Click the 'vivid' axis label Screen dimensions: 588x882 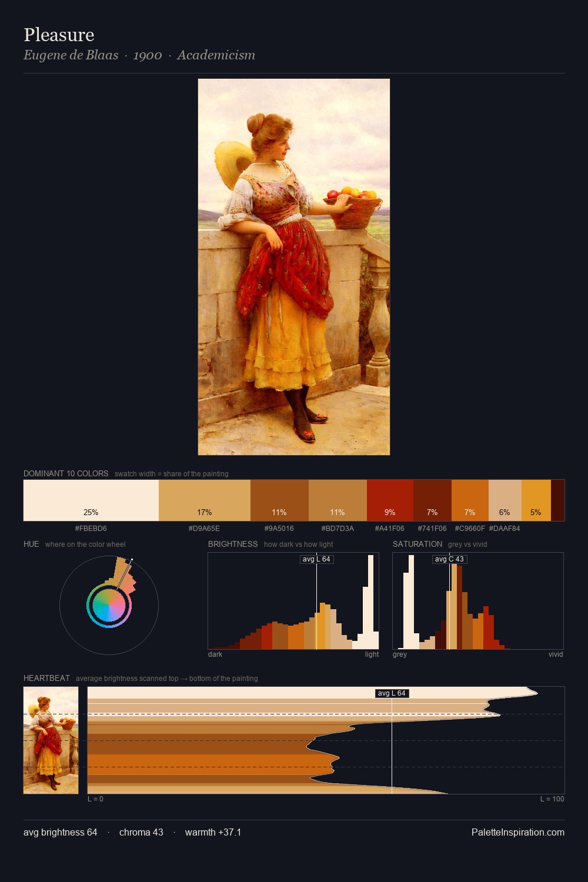click(x=556, y=654)
